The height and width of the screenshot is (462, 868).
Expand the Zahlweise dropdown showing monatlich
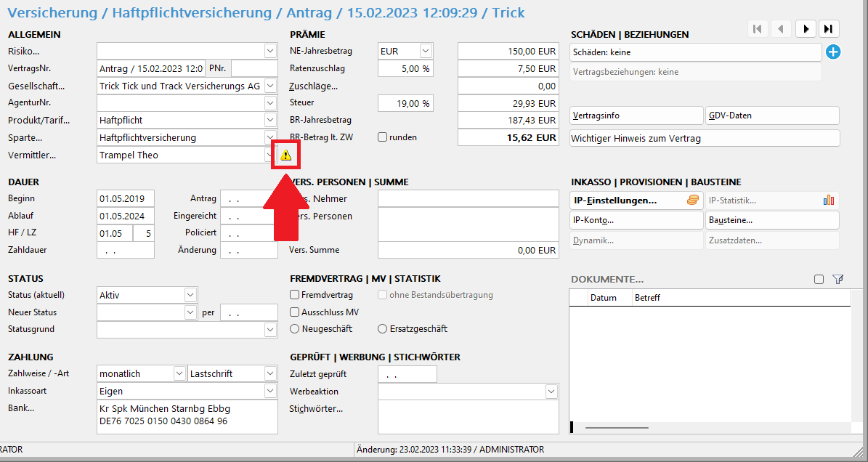tap(179, 373)
